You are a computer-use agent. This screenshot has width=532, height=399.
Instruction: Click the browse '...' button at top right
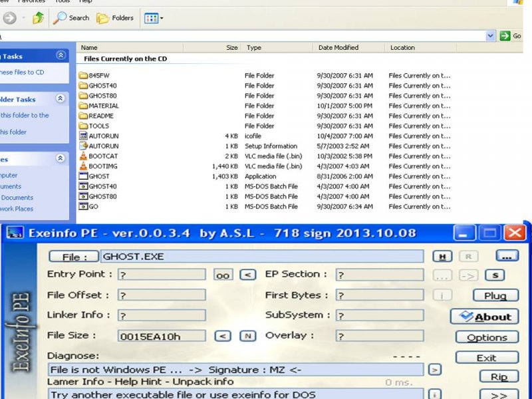tap(507, 256)
